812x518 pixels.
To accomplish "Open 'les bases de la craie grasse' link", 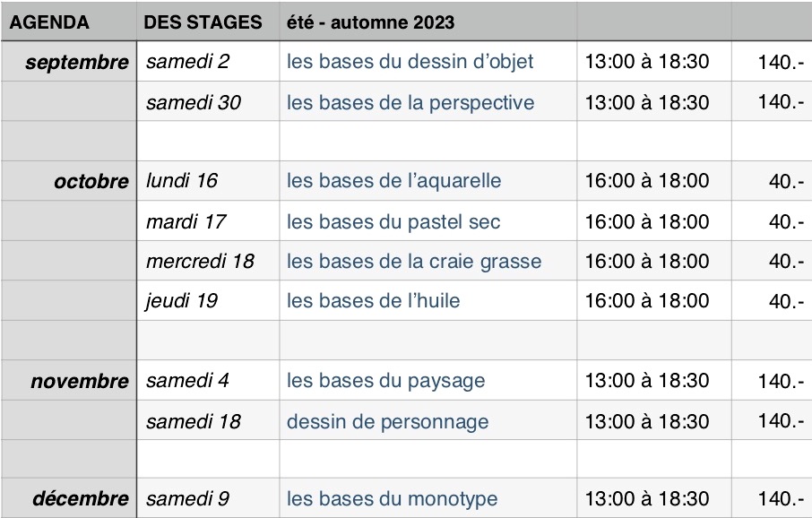I will pos(414,261).
